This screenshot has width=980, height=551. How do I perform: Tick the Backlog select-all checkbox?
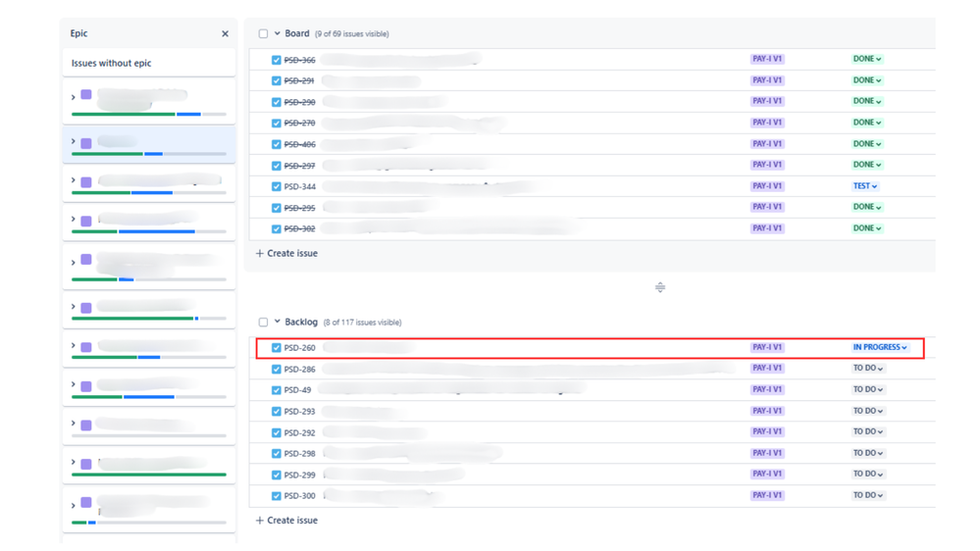click(x=263, y=323)
